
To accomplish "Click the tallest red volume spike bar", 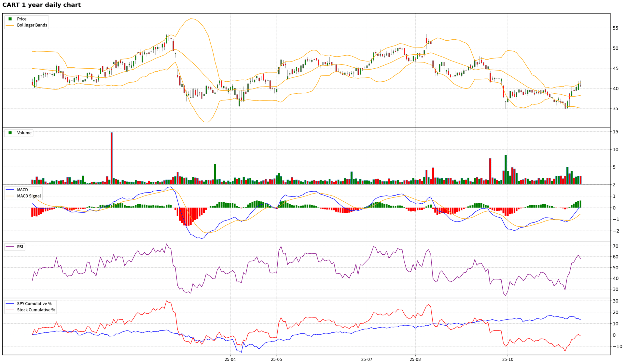I will [x=112, y=158].
